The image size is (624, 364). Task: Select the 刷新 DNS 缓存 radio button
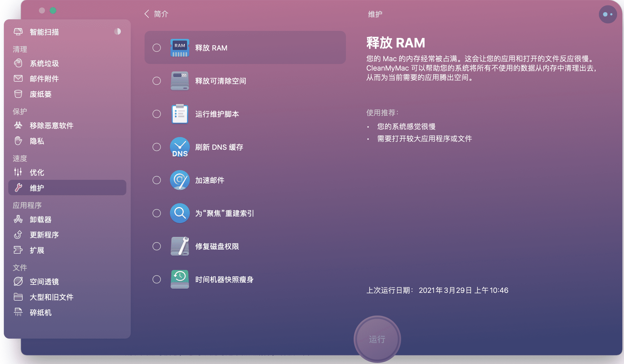click(157, 147)
